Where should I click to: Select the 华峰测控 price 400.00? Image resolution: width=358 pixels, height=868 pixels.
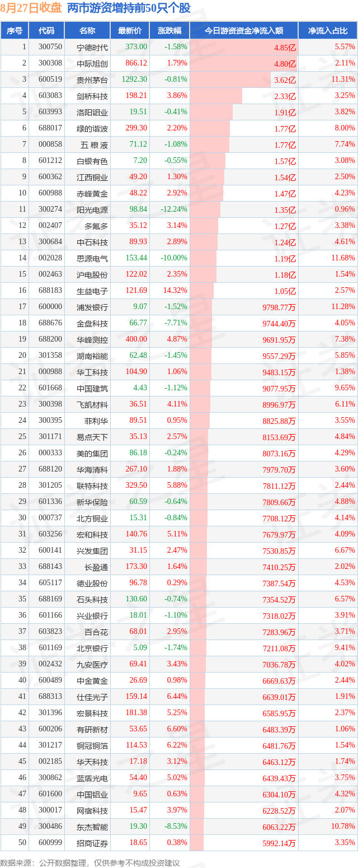point(136,339)
